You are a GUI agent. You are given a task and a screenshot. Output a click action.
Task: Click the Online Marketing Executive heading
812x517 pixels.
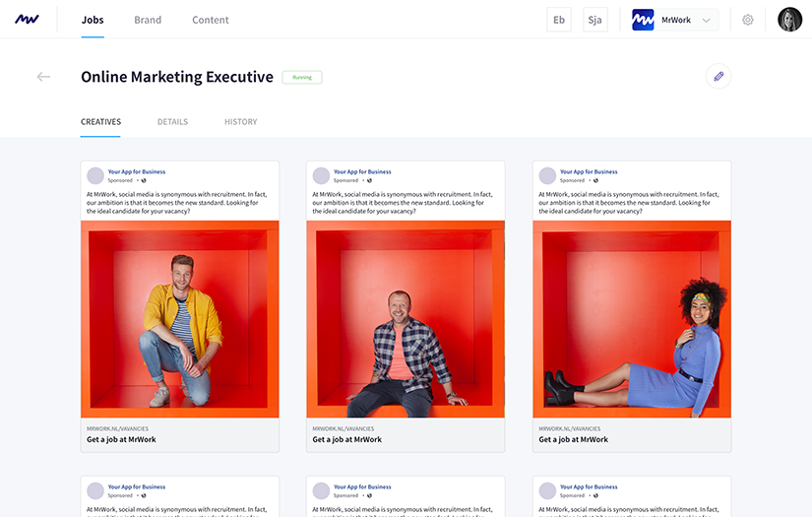tap(177, 77)
